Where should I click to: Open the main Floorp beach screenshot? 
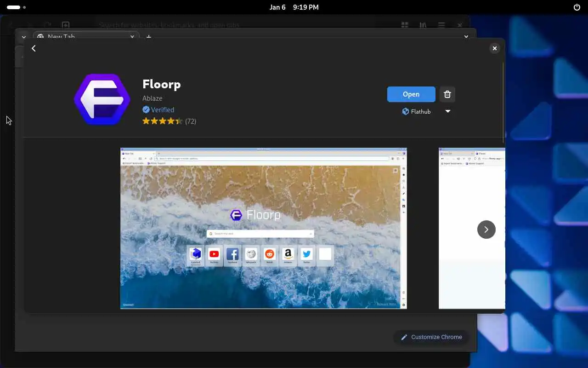coord(264,228)
